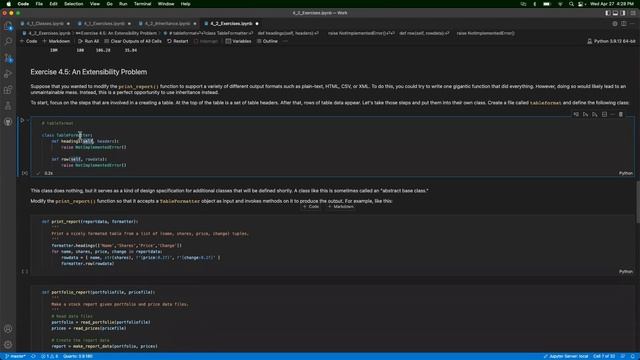Image resolution: width=640 pixels, height=360 pixels.
Task: Open the Terminal menu
Action: (x=142, y=4)
